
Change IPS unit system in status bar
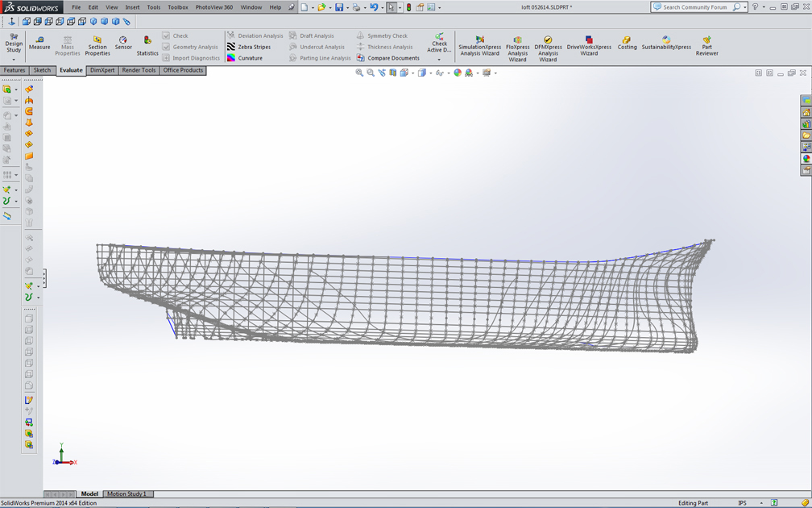742,503
